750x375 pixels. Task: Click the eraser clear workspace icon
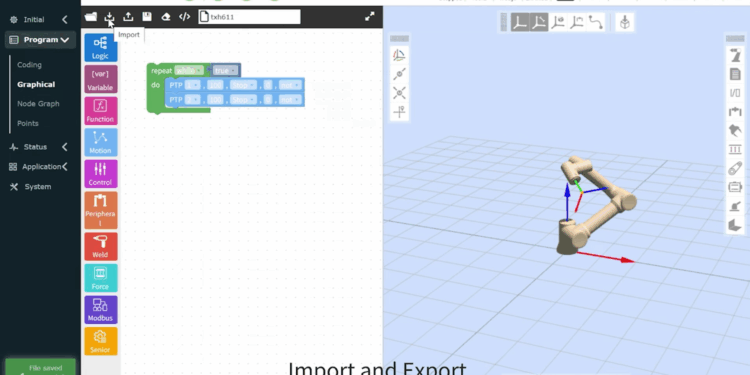(165, 17)
